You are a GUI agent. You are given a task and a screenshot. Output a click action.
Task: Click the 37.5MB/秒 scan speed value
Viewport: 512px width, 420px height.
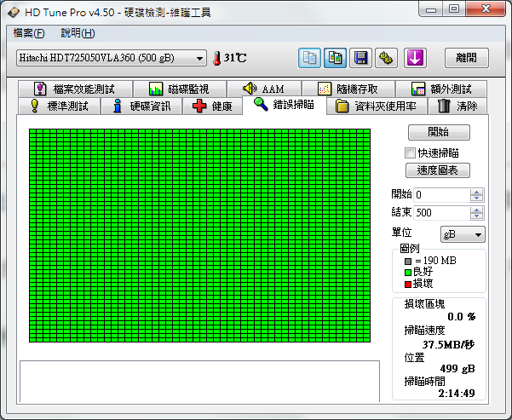449,344
